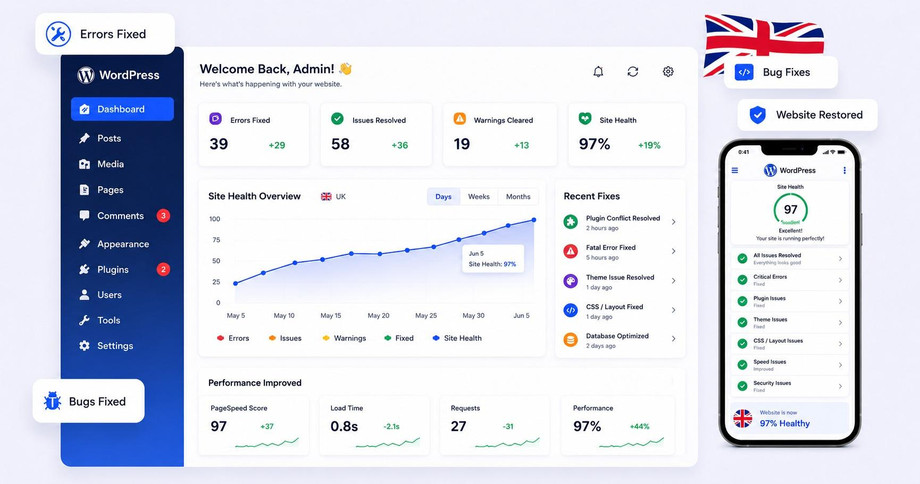Viewport: 920px width, 484px height.
Task: Toggle the Fixed legend series
Action: 399,338
